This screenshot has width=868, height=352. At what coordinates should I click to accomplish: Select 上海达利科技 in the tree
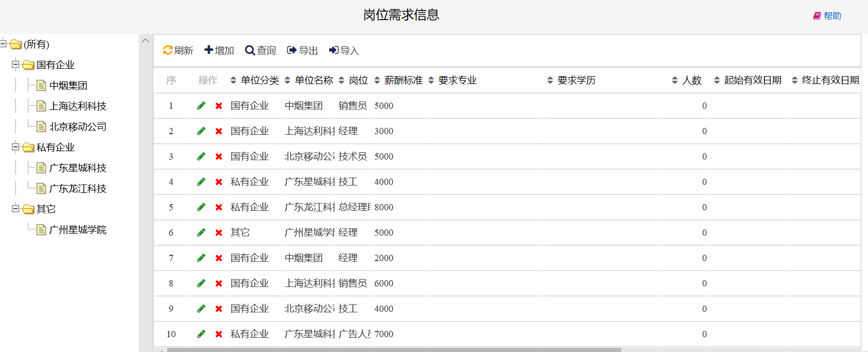tap(78, 106)
